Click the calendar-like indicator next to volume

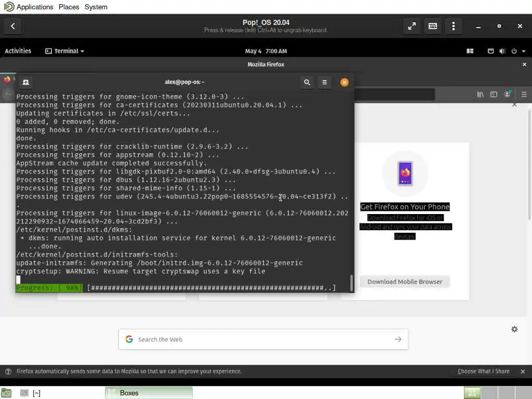(490, 51)
